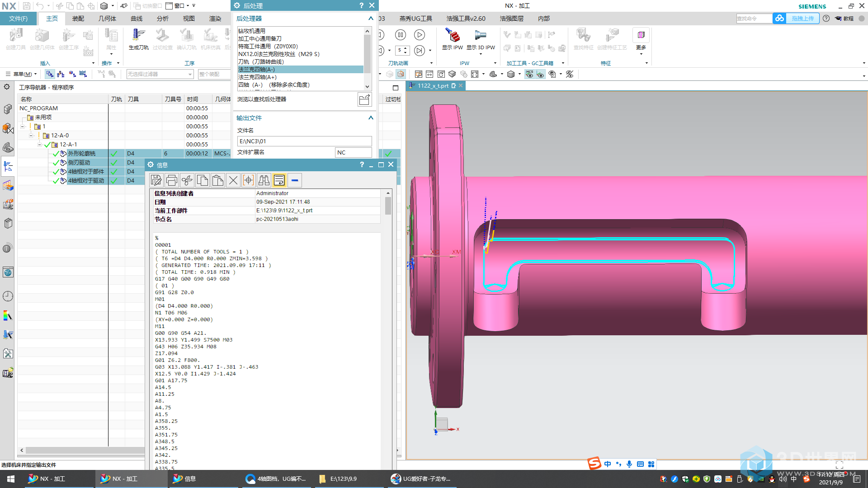Click Geometry view icon in top bar

(x=72, y=74)
